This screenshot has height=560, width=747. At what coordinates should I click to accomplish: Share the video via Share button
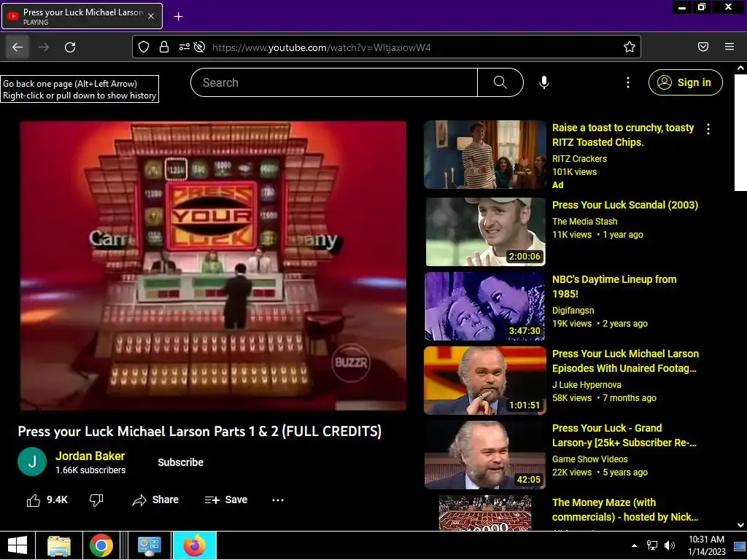156,500
